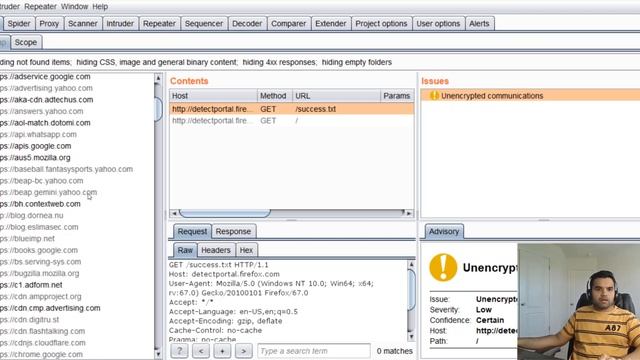Show the Raw request view
Image resolution: width=640 pixels, height=360 pixels.
coord(185,250)
